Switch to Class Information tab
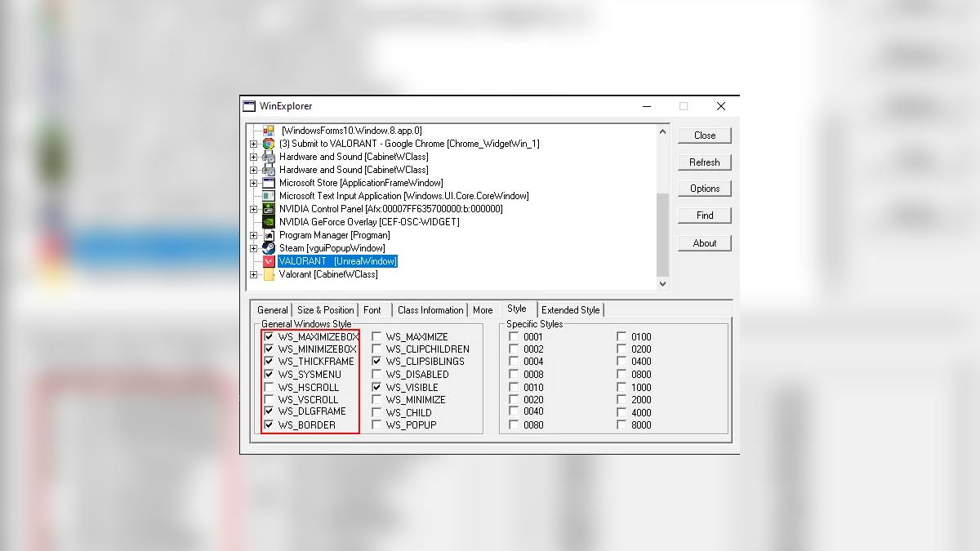Viewport: 980px width, 551px height. point(430,310)
